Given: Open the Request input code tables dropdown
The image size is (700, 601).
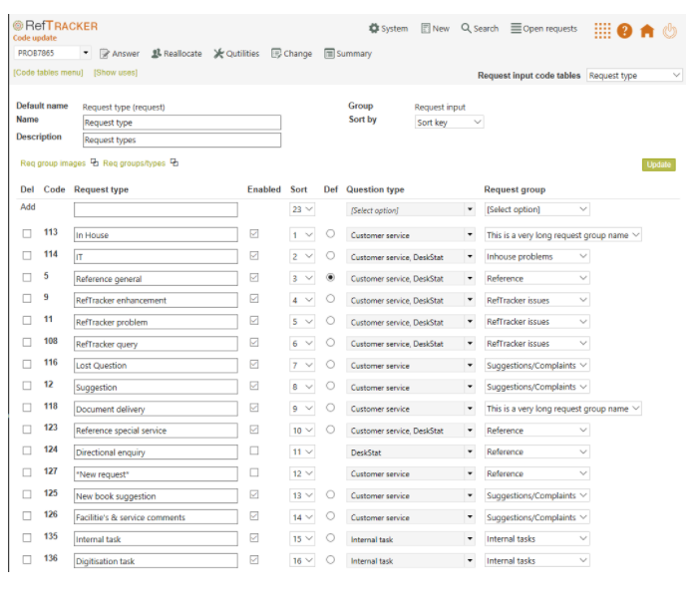Looking at the screenshot, I should [634, 75].
